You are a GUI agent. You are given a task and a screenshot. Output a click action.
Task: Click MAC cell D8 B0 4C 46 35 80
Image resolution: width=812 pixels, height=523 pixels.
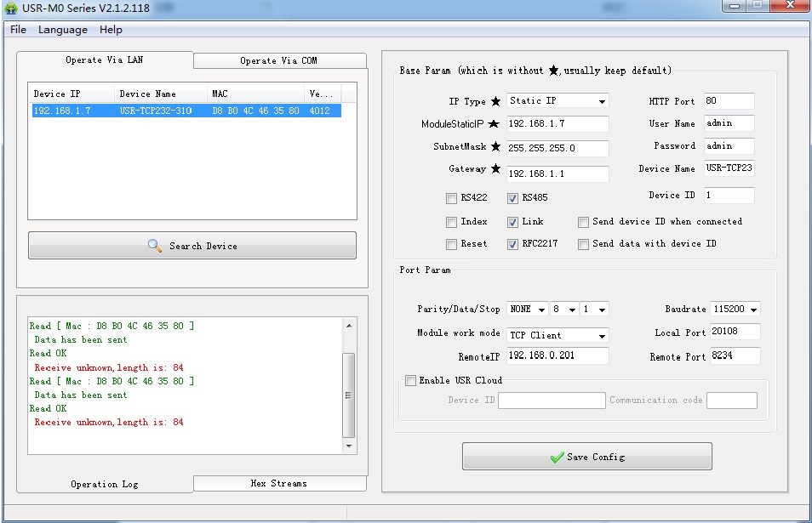256,111
